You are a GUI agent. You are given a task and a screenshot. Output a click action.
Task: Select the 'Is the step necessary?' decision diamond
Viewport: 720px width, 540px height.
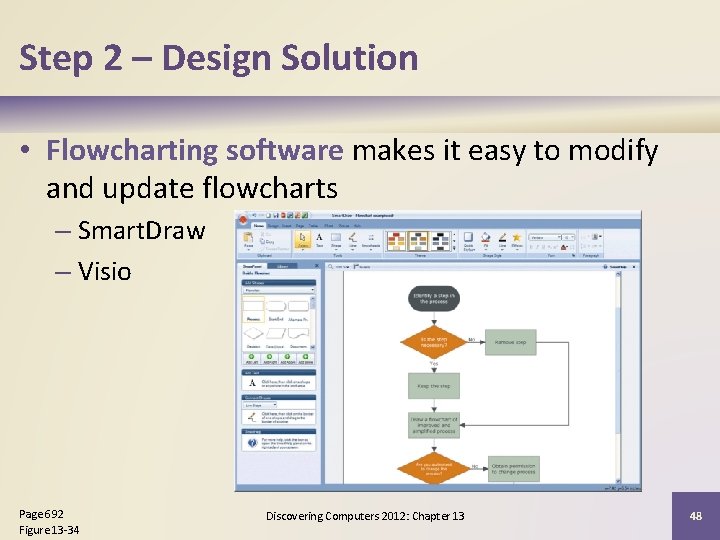[434, 342]
